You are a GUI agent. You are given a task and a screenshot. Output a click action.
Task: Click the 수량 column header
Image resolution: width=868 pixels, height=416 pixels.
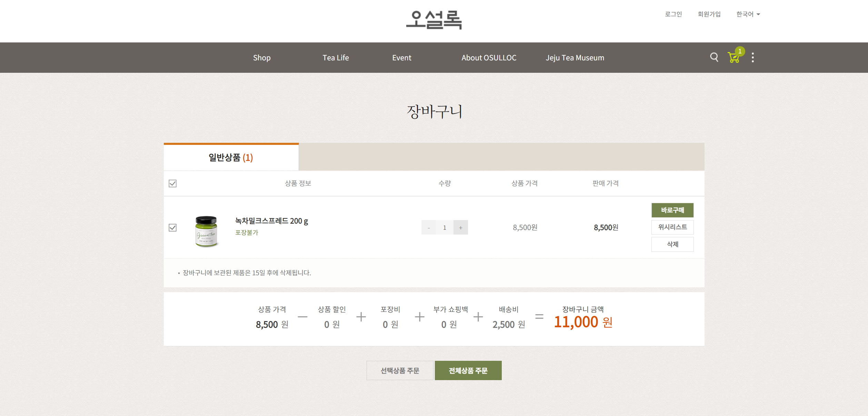click(445, 183)
